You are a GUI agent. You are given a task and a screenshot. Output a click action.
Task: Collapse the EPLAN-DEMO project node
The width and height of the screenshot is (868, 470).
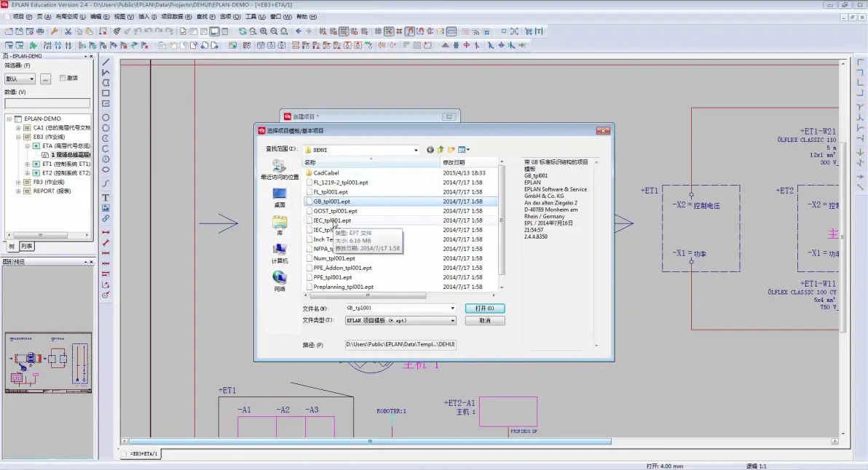[x=9, y=119]
